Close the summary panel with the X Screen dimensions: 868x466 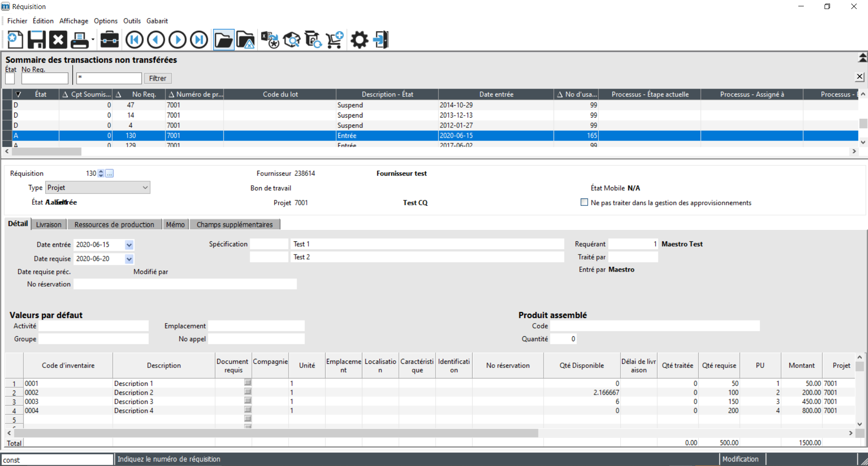[x=860, y=77]
